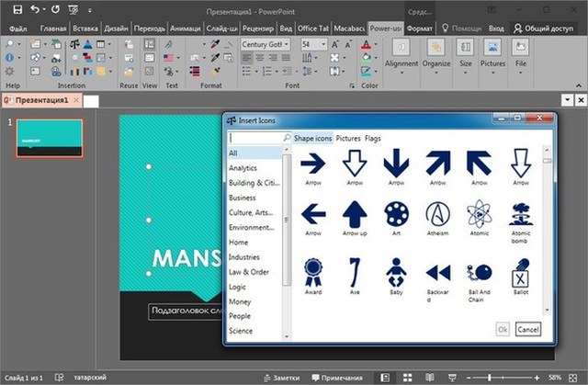Click the icon search field
This screenshot has width=588, height=385.
coord(254,138)
